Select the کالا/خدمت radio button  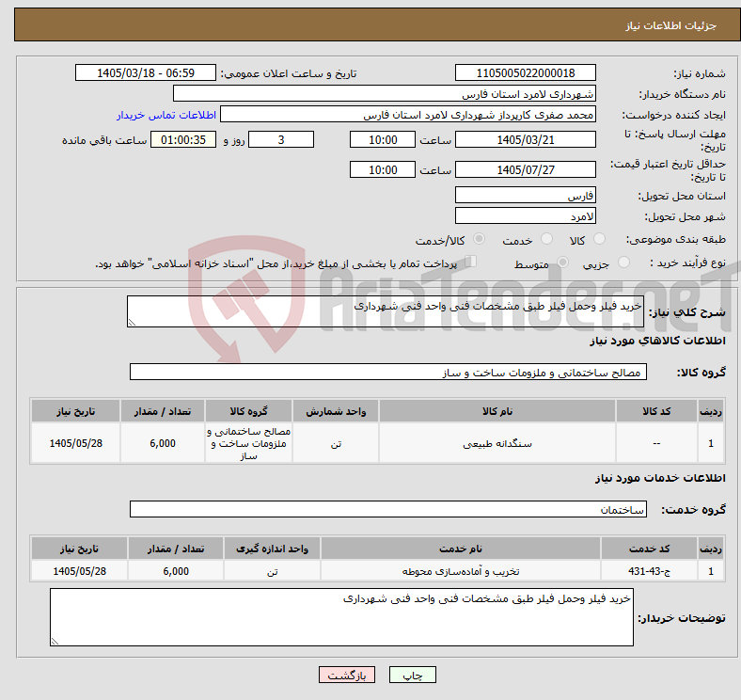tap(479, 239)
